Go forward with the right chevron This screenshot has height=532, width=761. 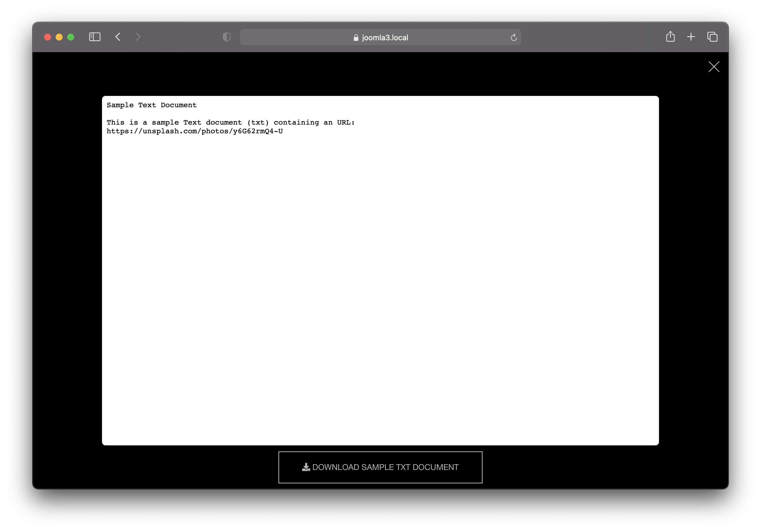pos(138,37)
